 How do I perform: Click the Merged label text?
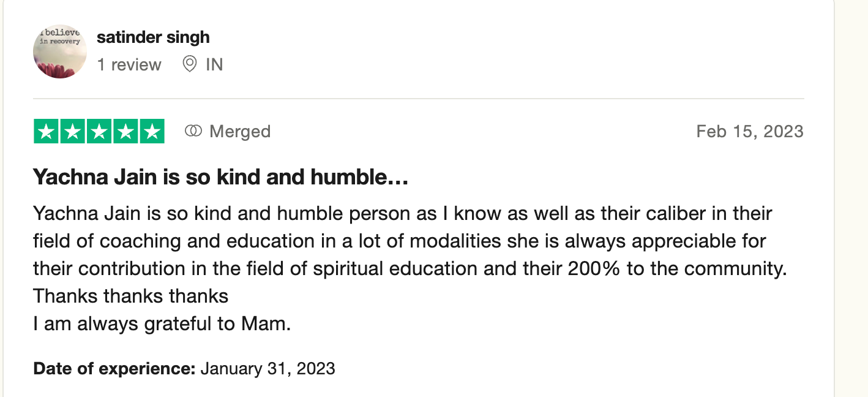pyautogui.click(x=239, y=131)
